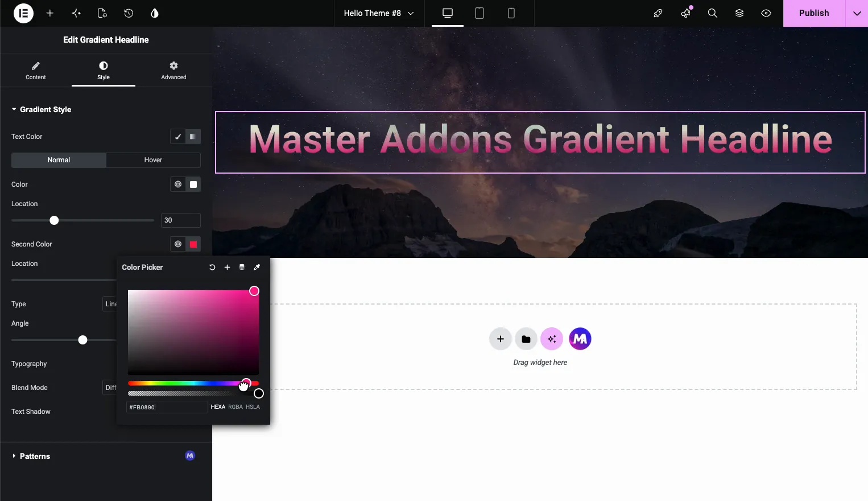Viewport: 868px width, 501px height.
Task: Open page settings document icon
Action: tap(102, 13)
